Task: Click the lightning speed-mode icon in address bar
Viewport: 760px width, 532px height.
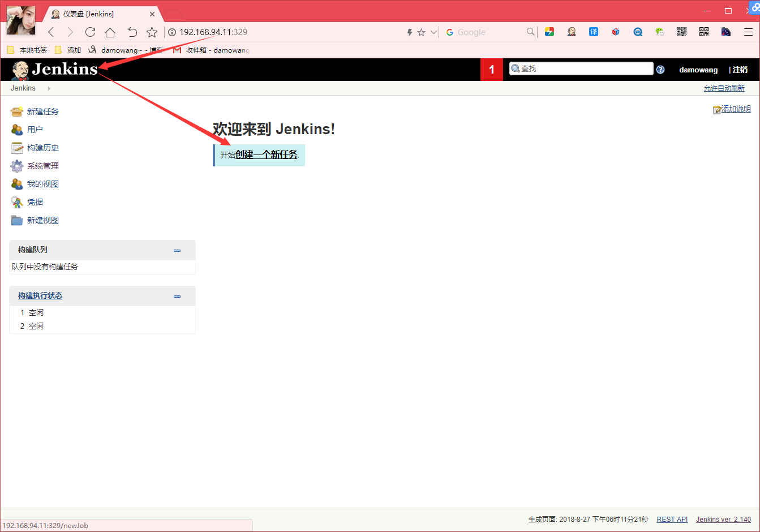Action: [x=410, y=32]
